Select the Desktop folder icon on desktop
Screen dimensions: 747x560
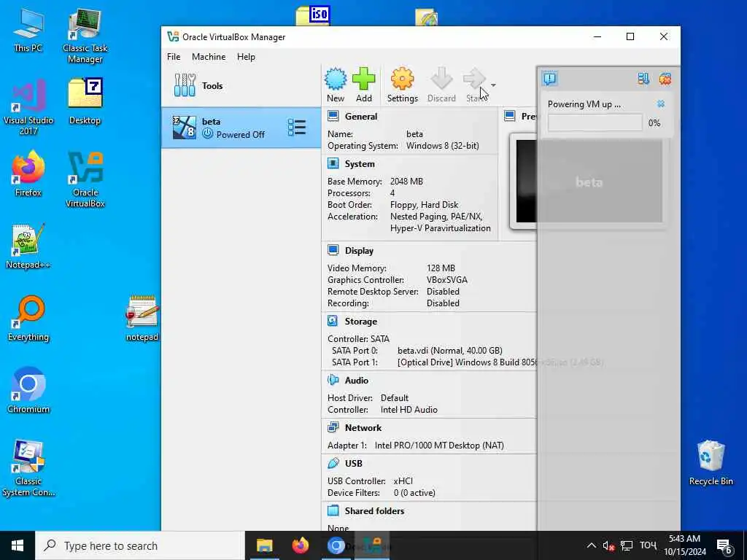85,101
